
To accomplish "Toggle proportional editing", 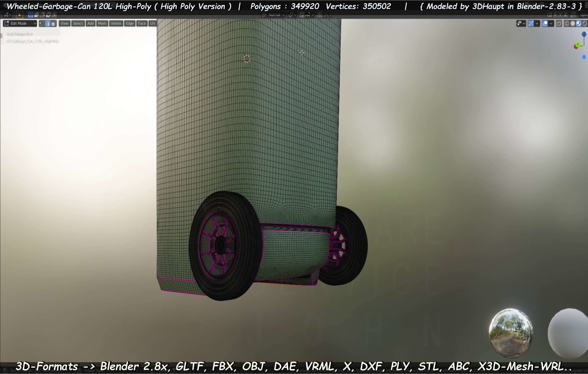I will tap(319, 15).
